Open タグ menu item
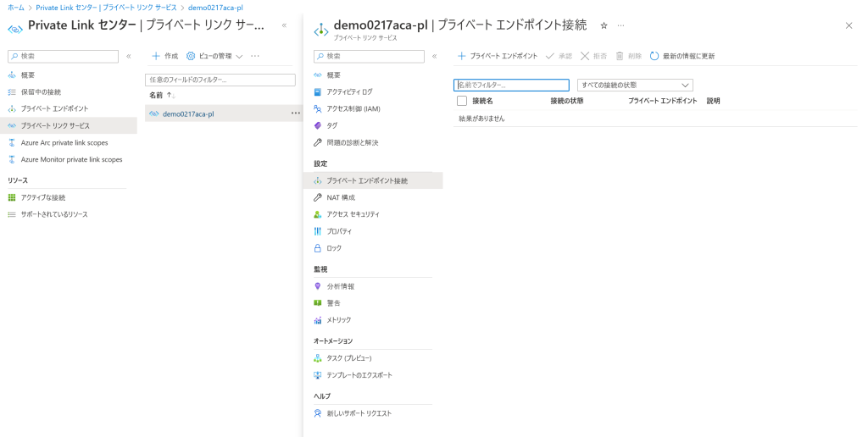 (x=331, y=125)
